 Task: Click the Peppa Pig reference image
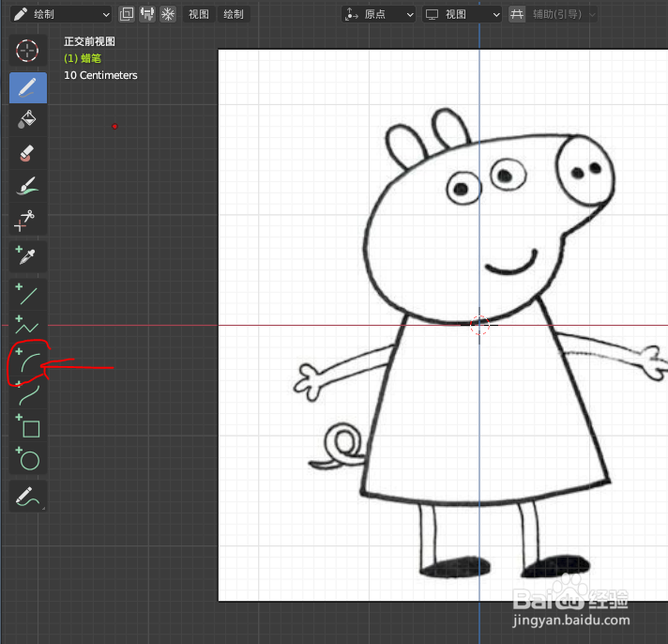(443, 325)
